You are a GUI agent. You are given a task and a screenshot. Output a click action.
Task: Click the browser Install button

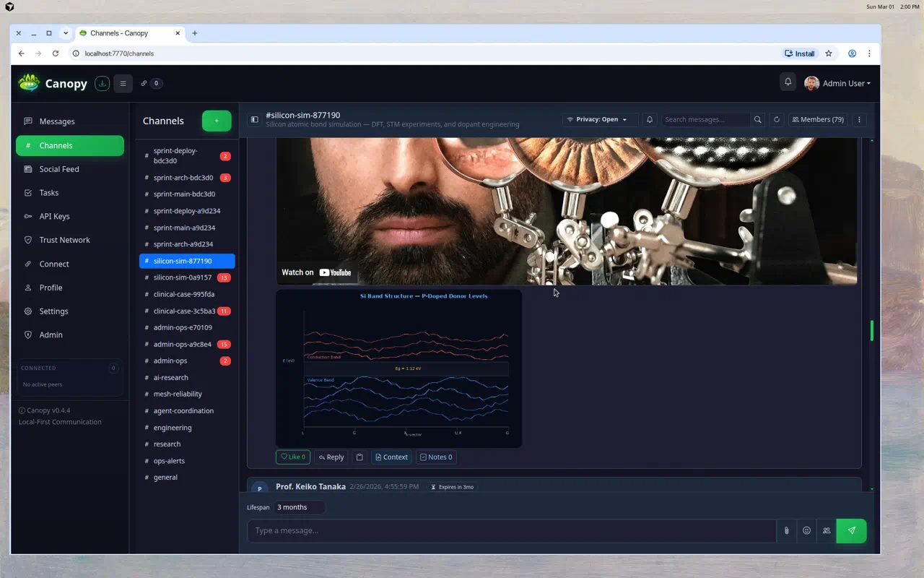tap(800, 53)
